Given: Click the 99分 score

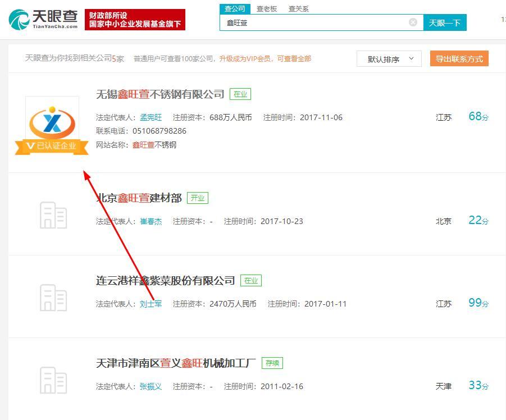Looking at the screenshot, I should coord(478,303).
